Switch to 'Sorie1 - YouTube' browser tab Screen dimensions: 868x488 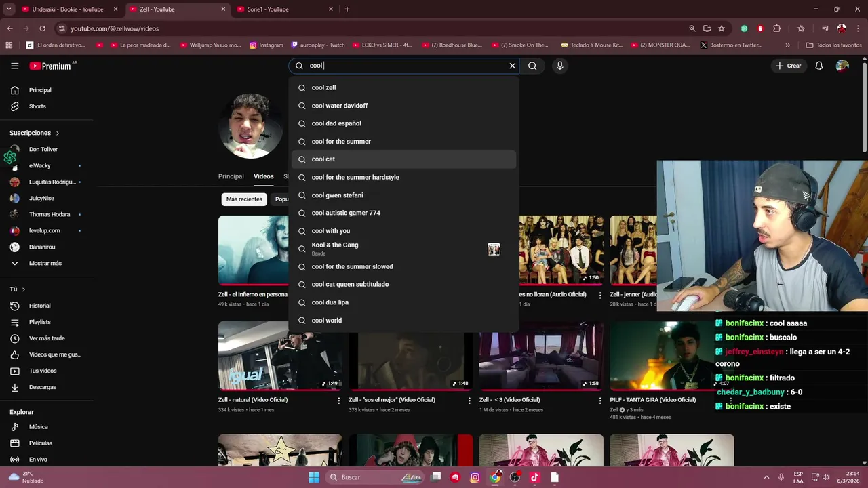(x=268, y=9)
